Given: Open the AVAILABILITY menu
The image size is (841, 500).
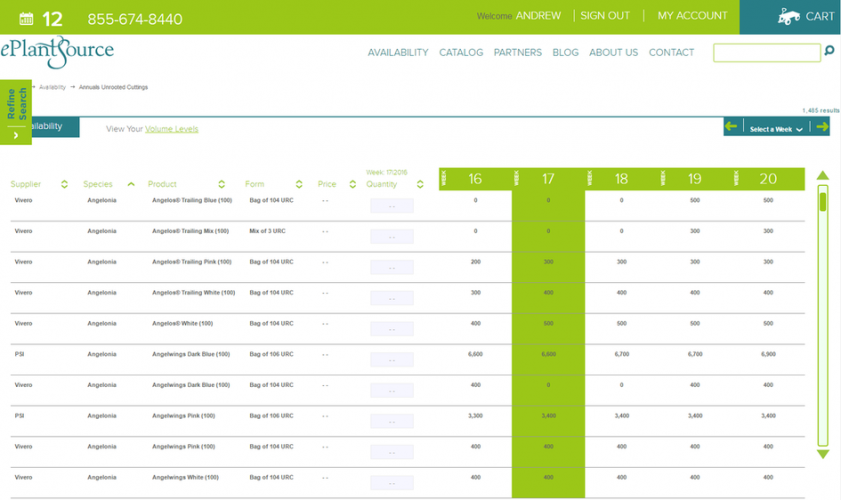Looking at the screenshot, I should 398,53.
